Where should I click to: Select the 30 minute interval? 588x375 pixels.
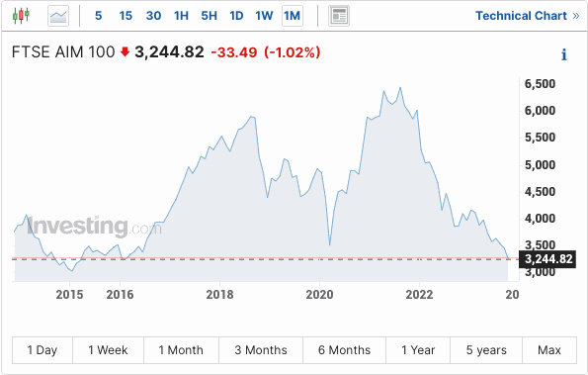(154, 16)
